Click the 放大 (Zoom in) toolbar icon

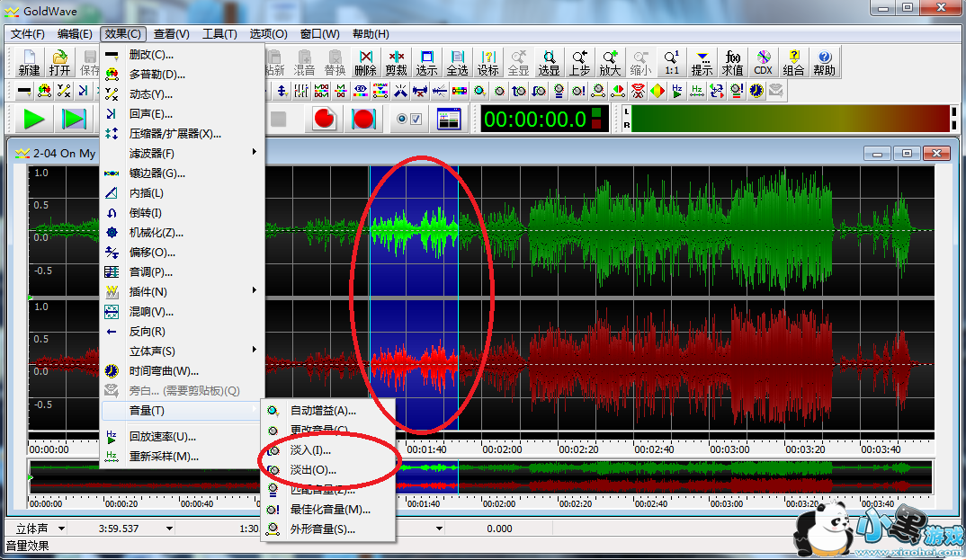pyautogui.click(x=610, y=62)
